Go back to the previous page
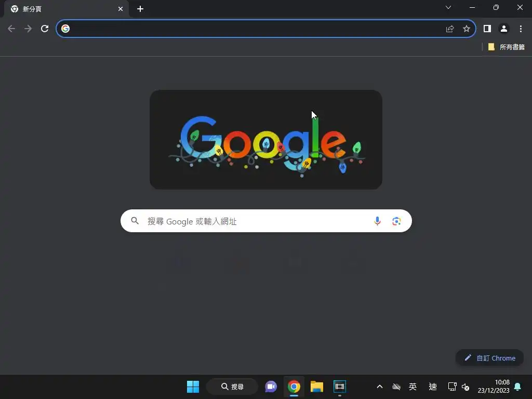The image size is (532, 399). coord(11,29)
